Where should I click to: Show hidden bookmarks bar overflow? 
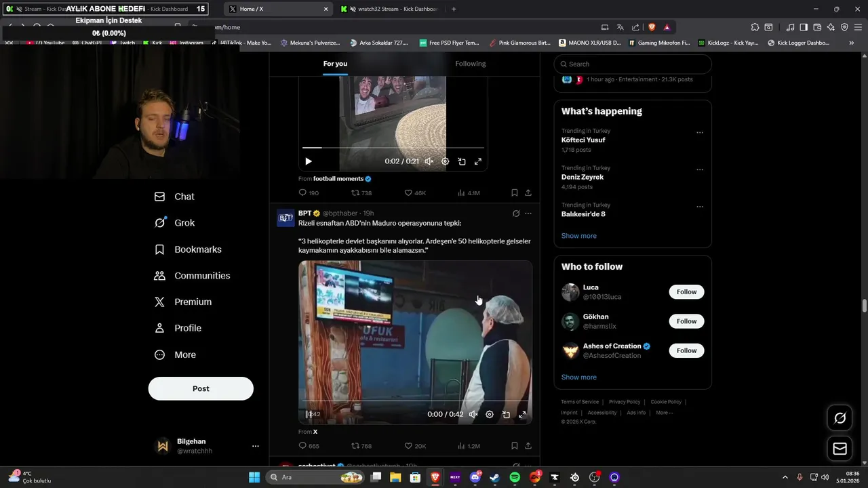(x=852, y=43)
